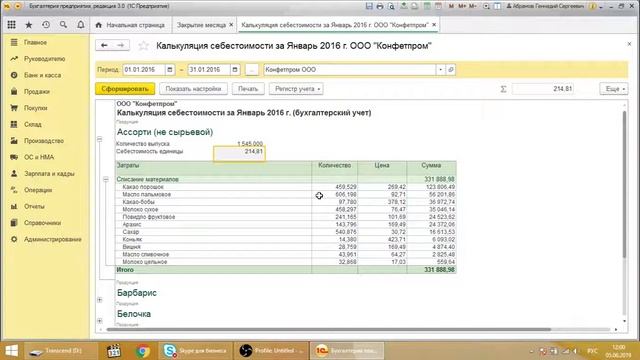Open Favorites star in top panel
Image resolution: width=640 pixels, height=360 pixels.
click(29, 25)
